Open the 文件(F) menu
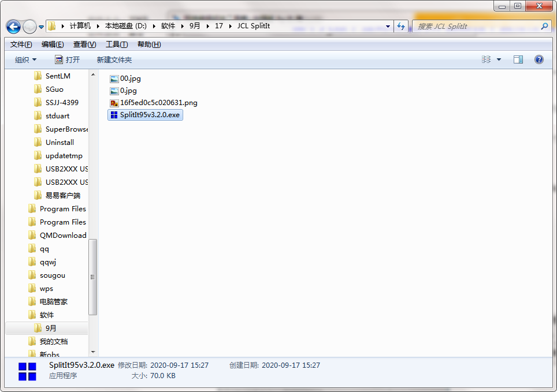 click(21, 44)
